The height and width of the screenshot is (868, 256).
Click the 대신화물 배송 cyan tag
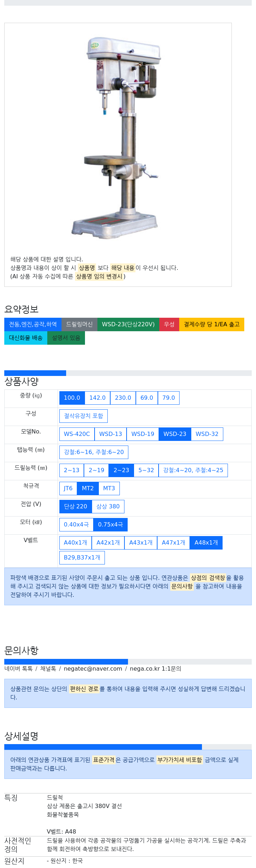click(x=26, y=338)
